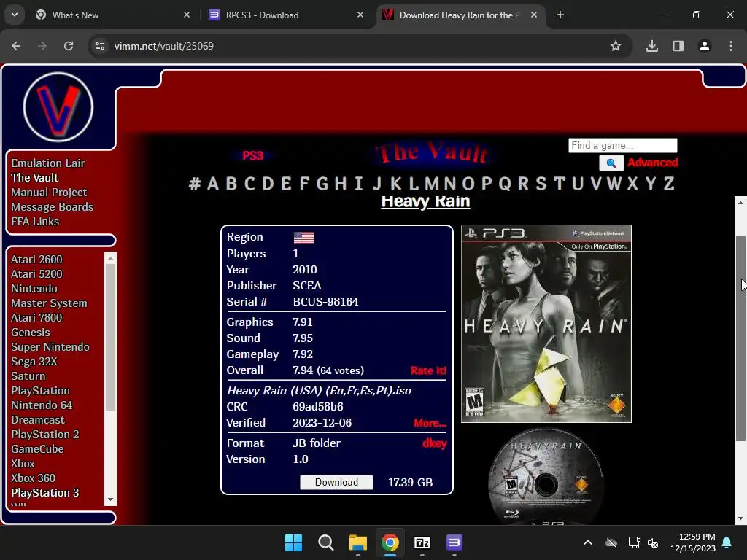Select Dreamcast in the systems list

point(38,420)
